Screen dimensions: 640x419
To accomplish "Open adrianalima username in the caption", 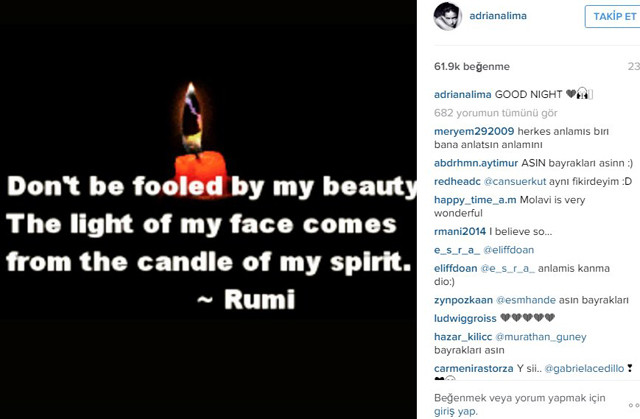I will pos(462,94).
